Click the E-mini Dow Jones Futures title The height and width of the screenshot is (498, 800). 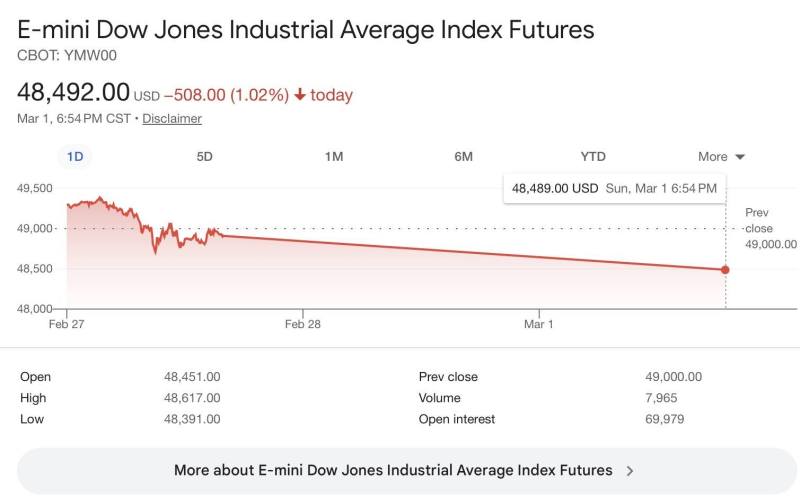[x=306, y=29]
